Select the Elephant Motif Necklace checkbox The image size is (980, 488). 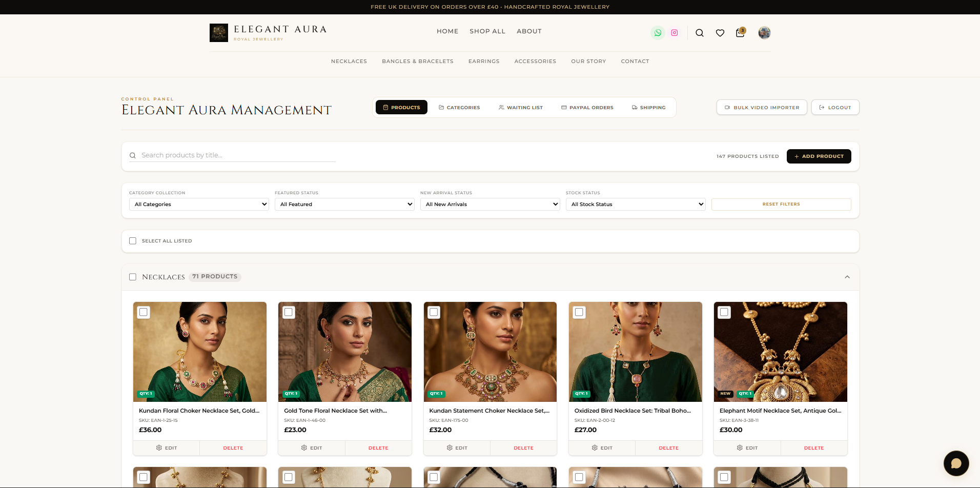[x=724, y=312]
